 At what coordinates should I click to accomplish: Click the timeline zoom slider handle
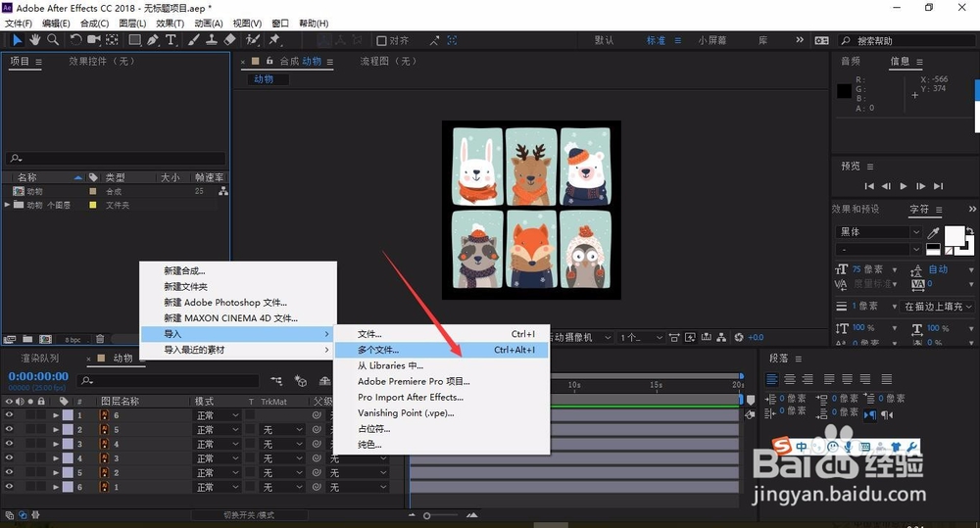(427, 515)
